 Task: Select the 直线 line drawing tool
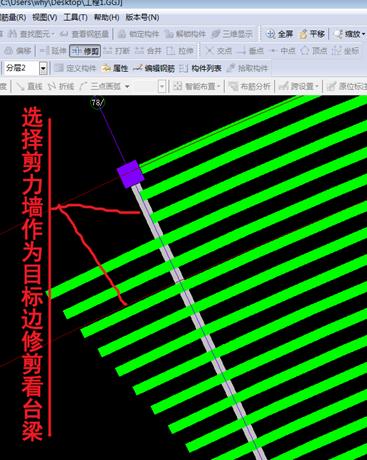pos(29,86)
